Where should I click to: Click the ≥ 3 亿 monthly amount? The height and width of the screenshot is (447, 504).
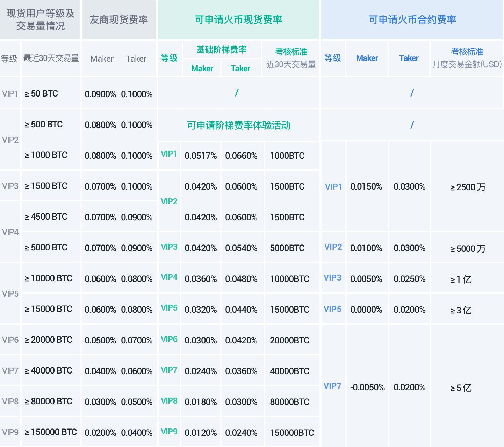coord(461,310)
